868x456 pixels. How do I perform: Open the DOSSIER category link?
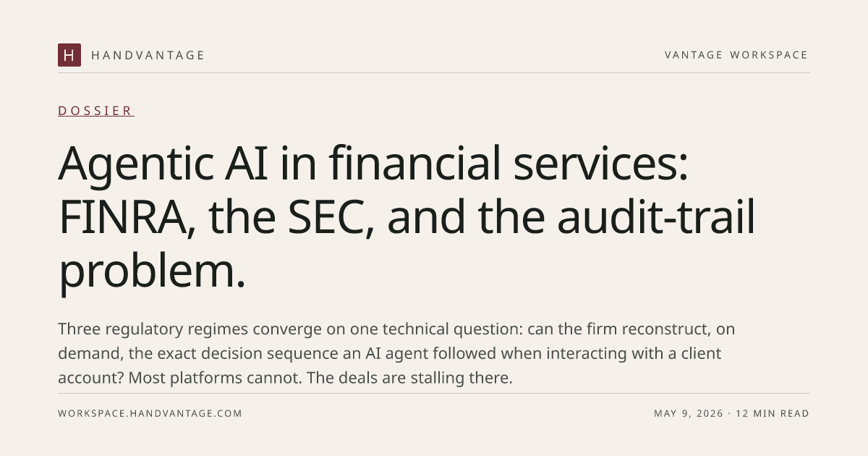click(x=96, y=111)
